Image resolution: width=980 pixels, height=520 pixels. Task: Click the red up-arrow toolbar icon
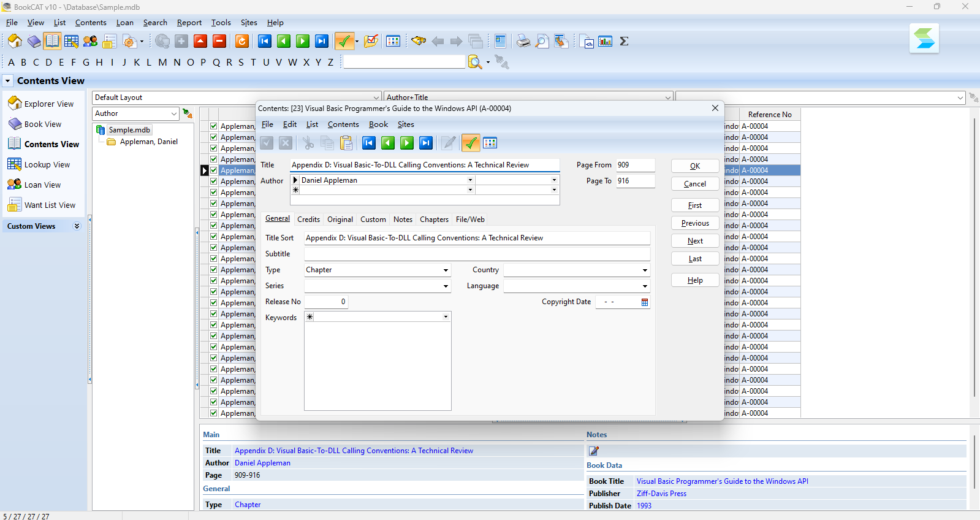coord(200,41)
